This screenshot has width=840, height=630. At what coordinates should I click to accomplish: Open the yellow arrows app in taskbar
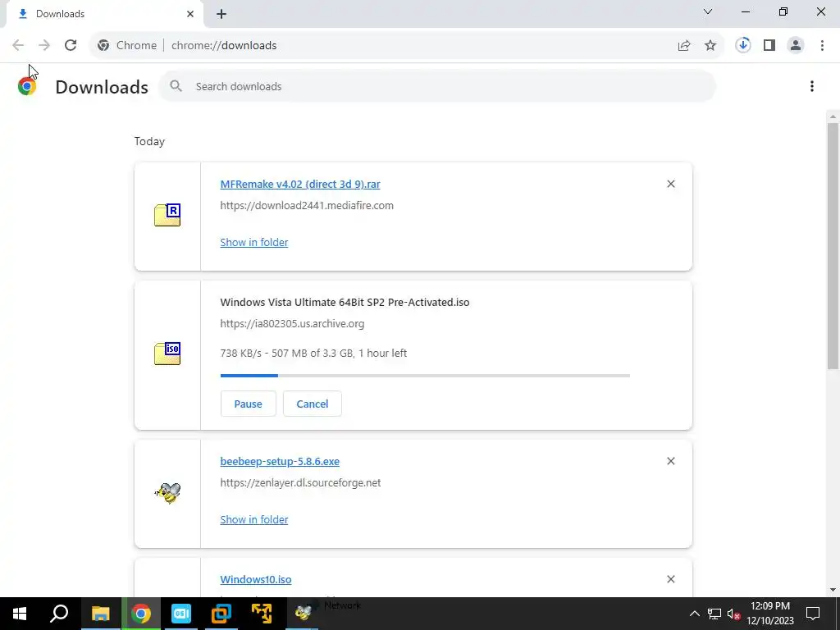pyautogui.click(x=262, y=614)
